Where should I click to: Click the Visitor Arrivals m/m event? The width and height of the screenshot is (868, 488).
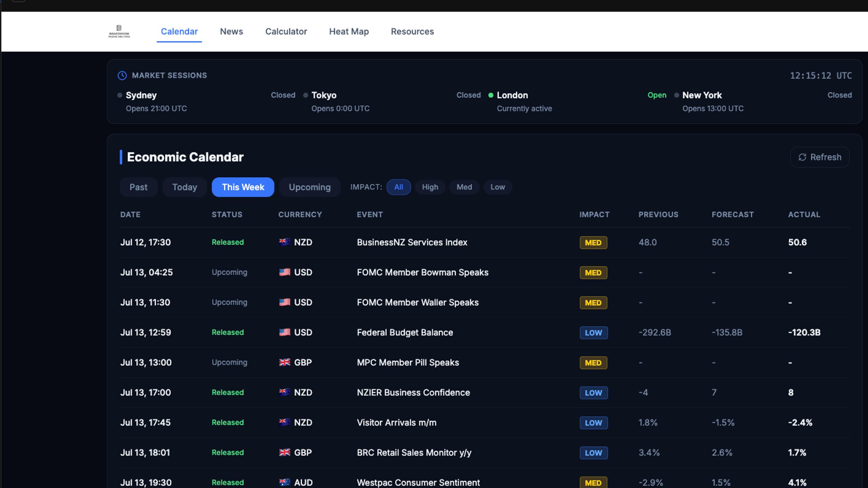tap(396, 423)
